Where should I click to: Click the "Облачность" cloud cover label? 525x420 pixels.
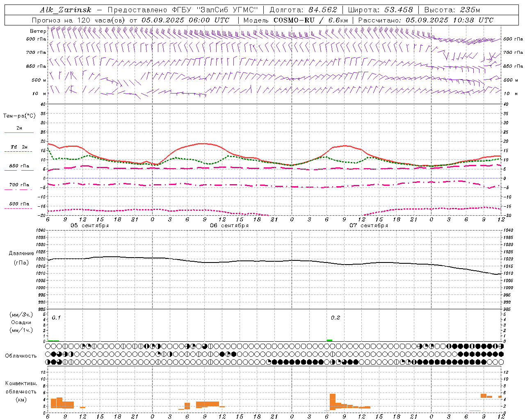(21, 356)
